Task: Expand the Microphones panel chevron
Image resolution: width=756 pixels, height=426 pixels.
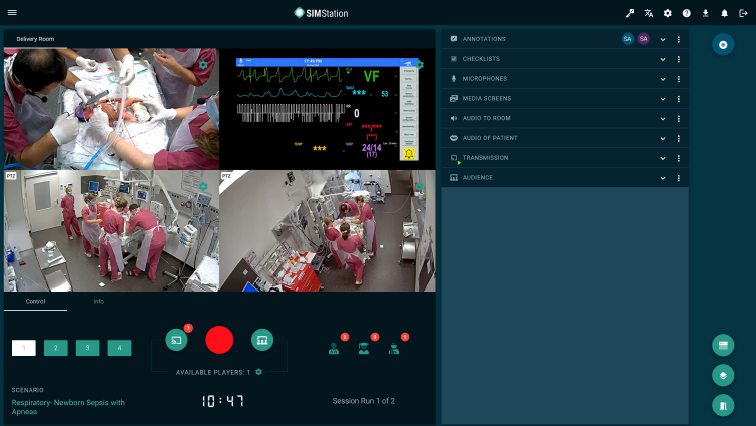Action: [662, 79]
